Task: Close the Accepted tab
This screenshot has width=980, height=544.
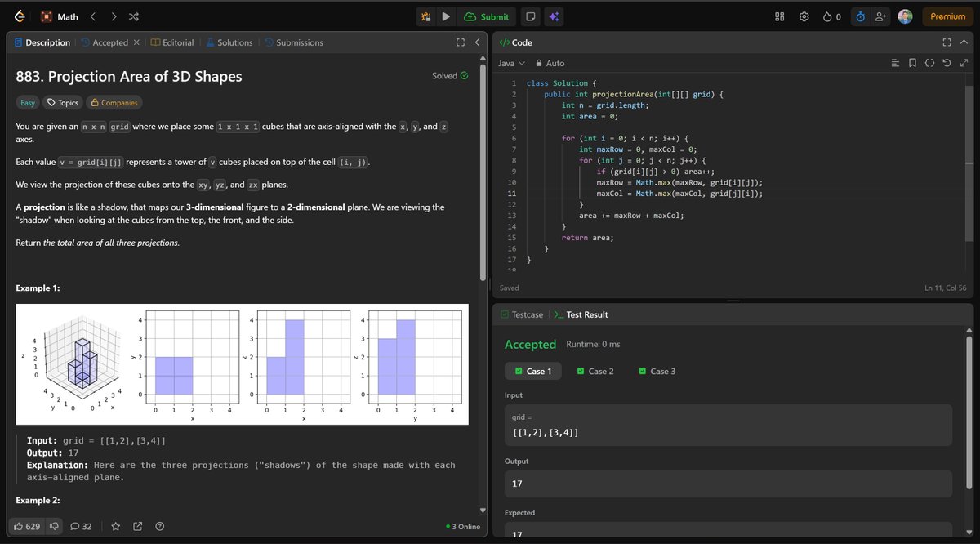Action: pos(136,42)
